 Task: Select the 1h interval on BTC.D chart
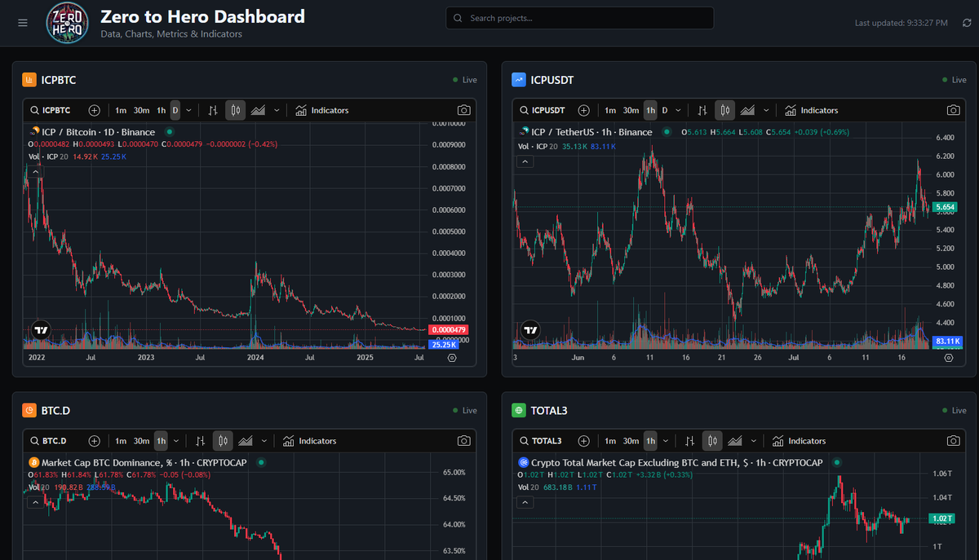161,441
